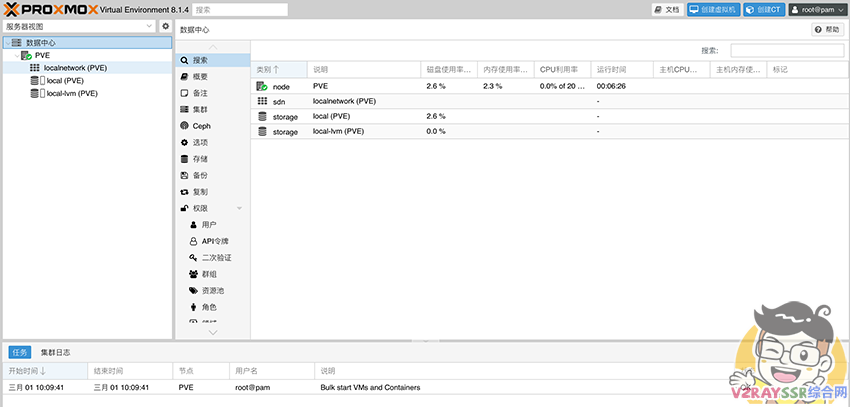Click the 搜索 field above the table

coord(786,50)
